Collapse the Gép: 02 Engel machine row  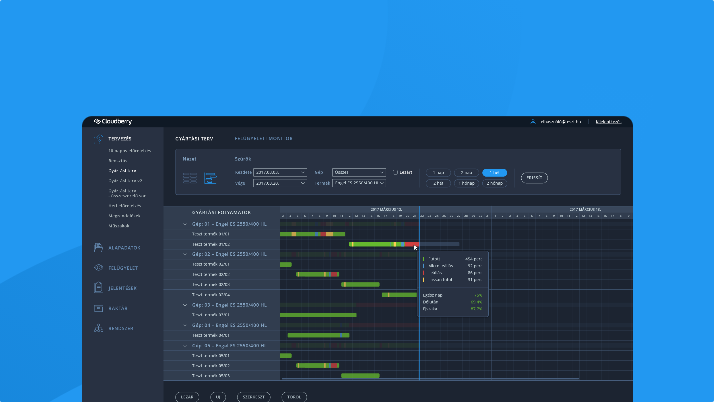coord(185,254)
